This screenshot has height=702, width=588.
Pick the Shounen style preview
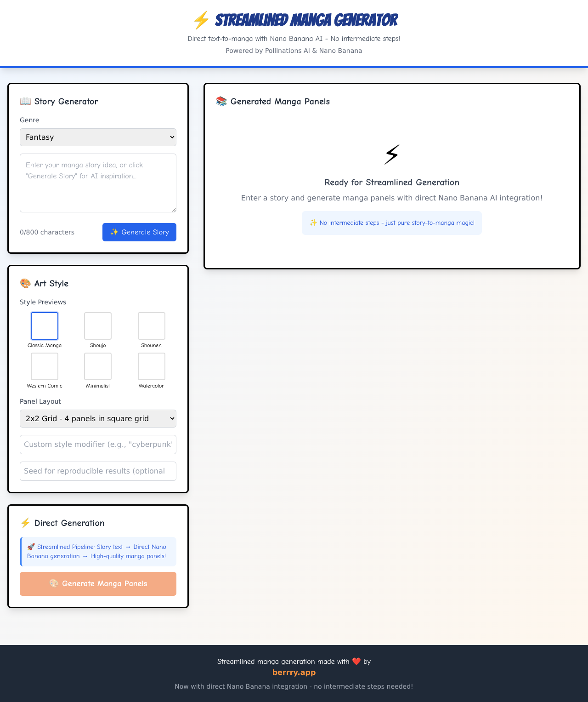coord(152,326)
